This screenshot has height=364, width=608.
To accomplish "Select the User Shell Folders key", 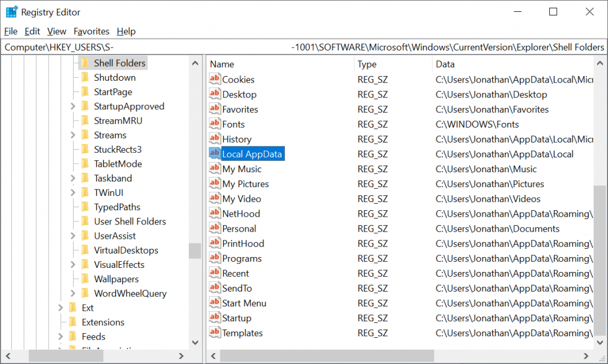I will (129, 221).
